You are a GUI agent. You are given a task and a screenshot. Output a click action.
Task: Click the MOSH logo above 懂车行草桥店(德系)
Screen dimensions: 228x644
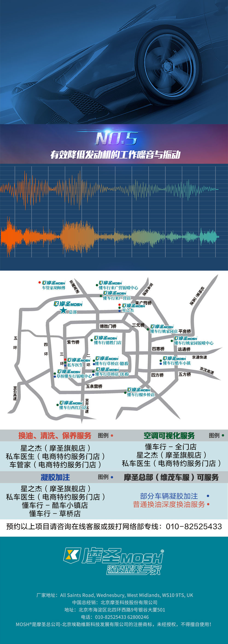coord(107,358)
